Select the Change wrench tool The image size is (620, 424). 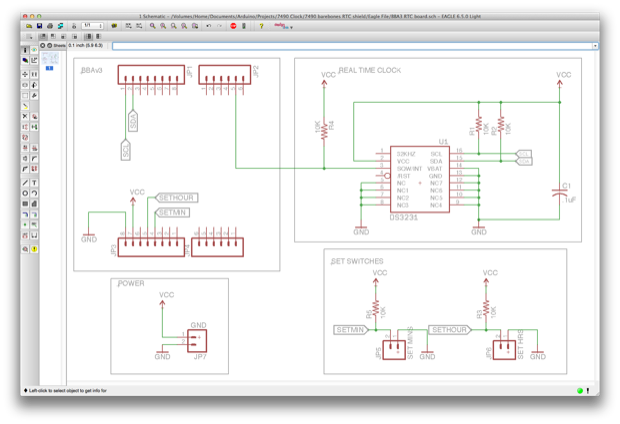(x=34, y=95)
